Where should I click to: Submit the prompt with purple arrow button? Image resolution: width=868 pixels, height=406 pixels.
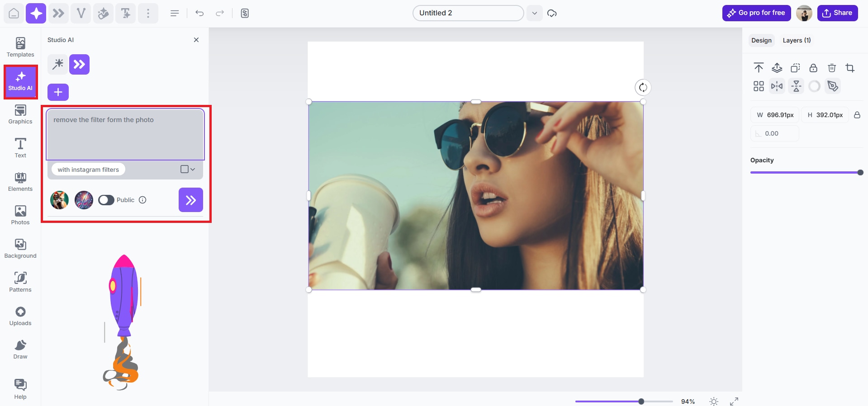[x=191, y=200]
